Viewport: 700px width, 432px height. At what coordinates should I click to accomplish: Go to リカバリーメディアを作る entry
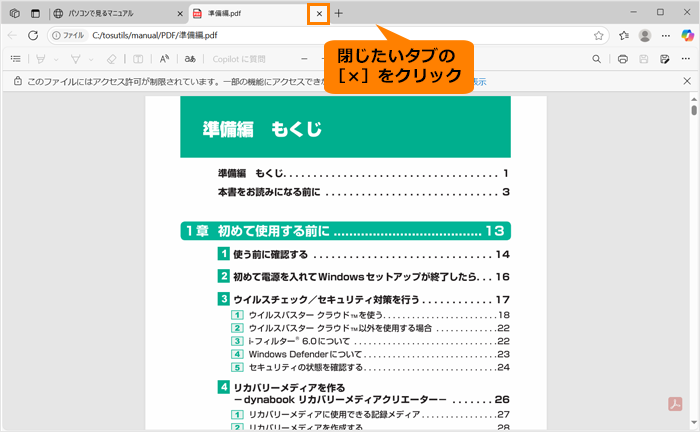tap(363, 393)
